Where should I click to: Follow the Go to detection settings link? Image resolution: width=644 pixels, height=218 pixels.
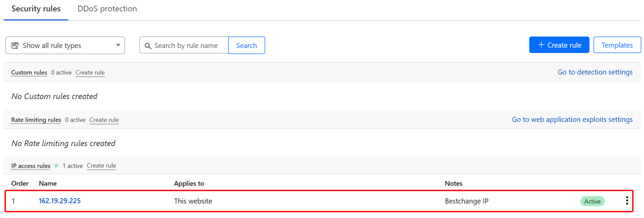point(595,72)
